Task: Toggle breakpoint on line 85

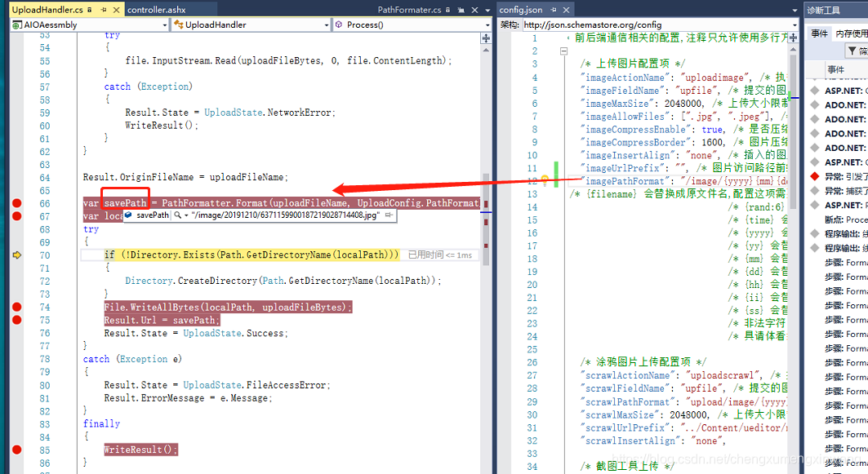Action: (x=17, y=450)
